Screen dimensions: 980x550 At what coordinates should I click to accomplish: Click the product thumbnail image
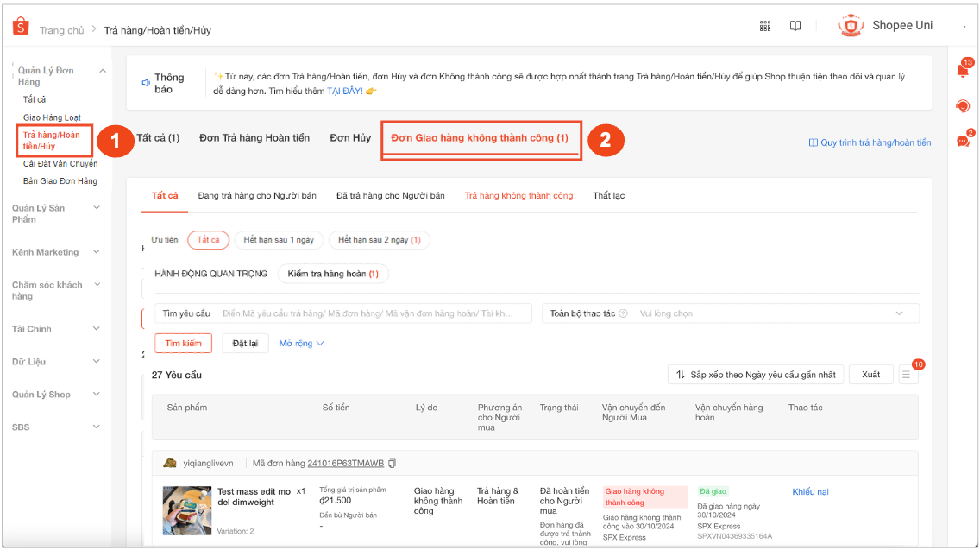coord(187,510)
